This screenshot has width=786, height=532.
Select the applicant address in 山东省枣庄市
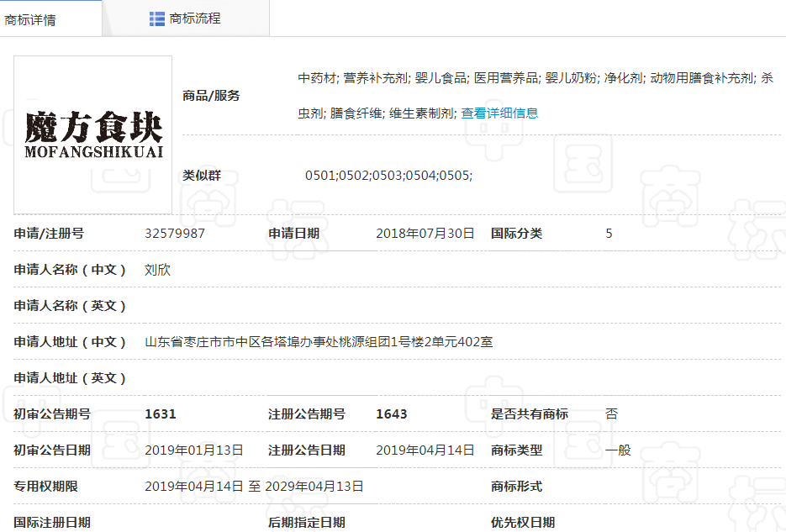point(319,342)
